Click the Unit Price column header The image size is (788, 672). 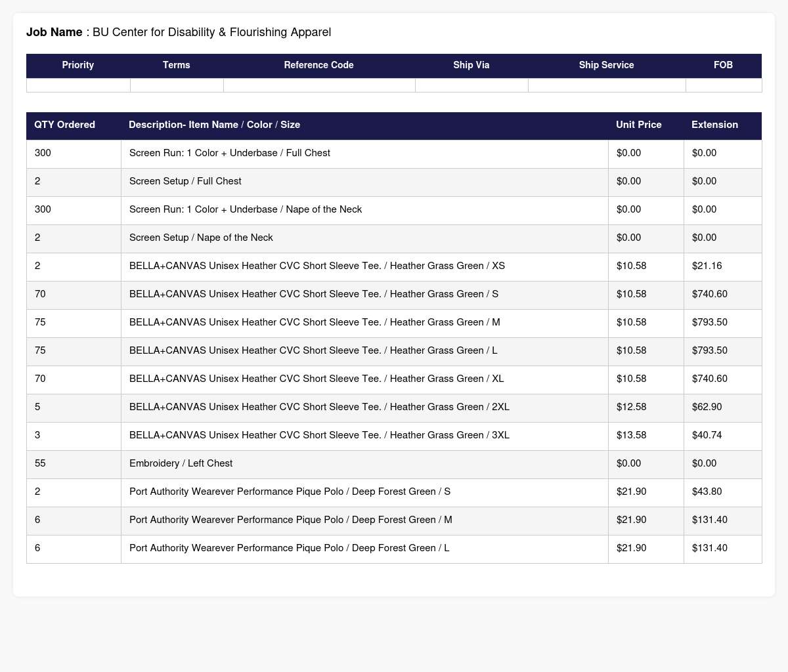click(x=646, y=125)
